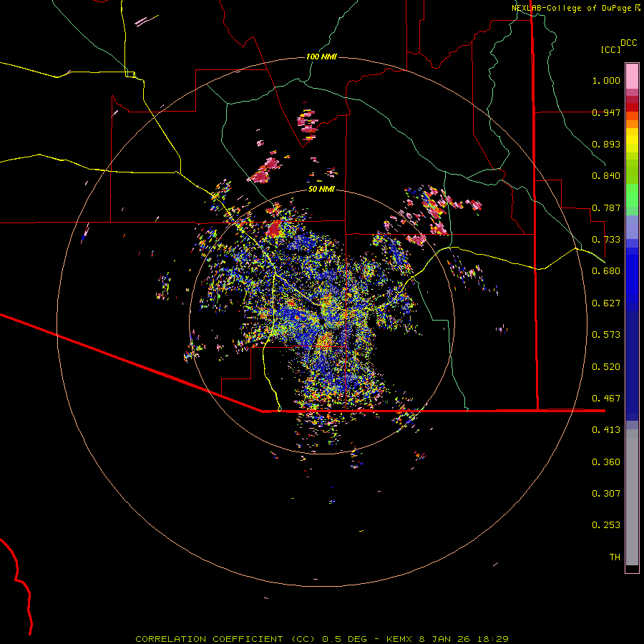
Task: Click the 0.413 scale value
Action: click(x=606, y=430)
